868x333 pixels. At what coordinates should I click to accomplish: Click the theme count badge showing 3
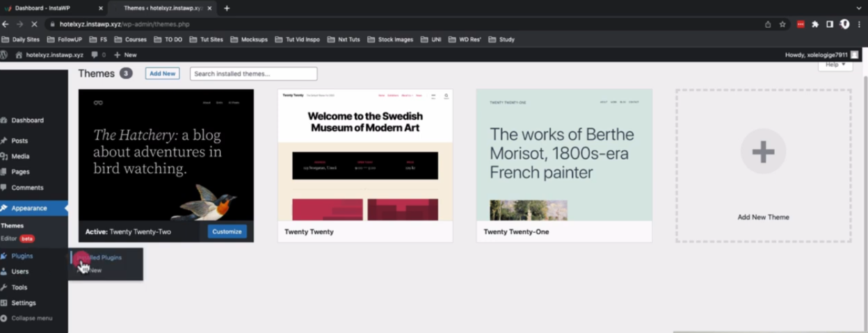126,74
